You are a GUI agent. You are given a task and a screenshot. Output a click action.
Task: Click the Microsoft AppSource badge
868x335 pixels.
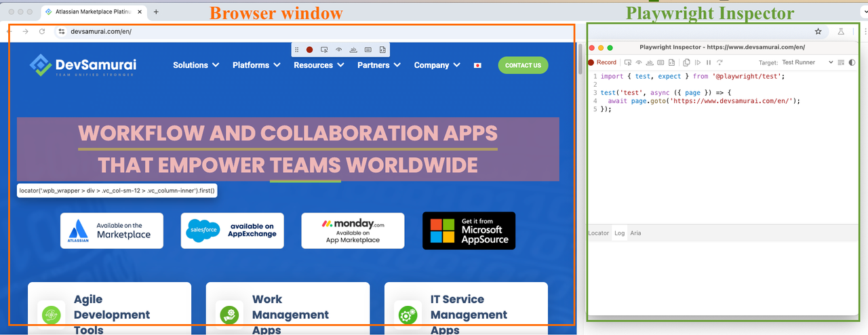pos(469,231)
